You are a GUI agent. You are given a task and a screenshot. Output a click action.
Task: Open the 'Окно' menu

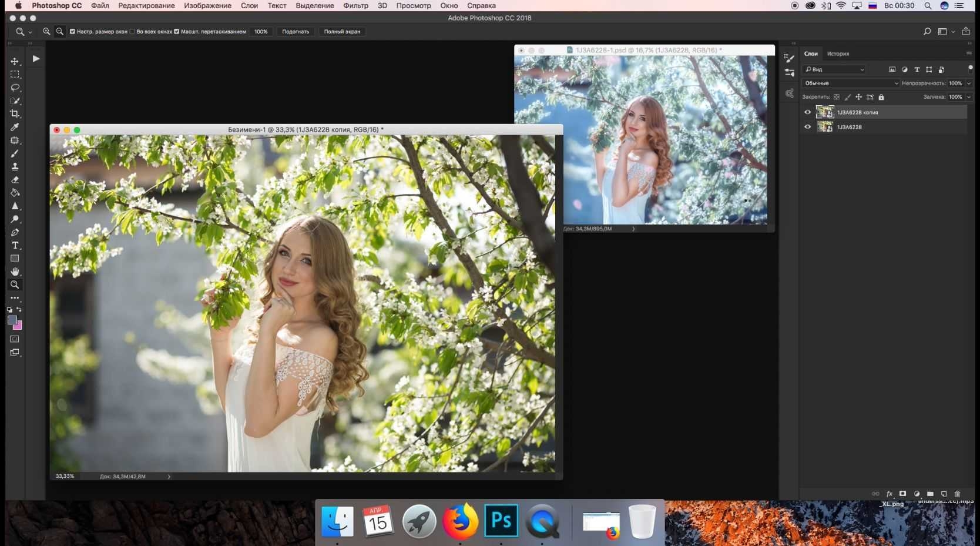click(449, 5)
